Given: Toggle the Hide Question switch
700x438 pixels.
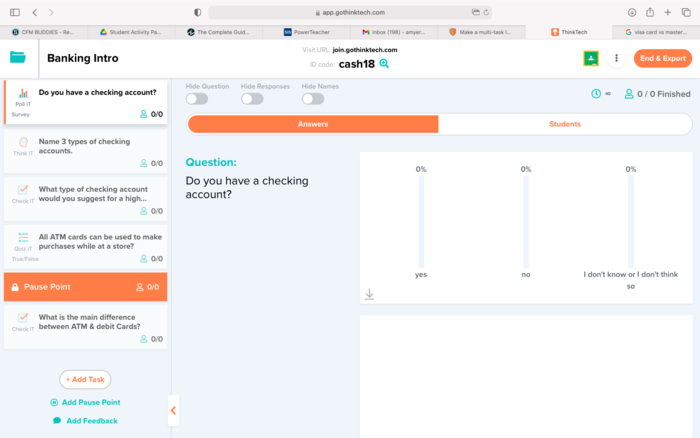Looking at the screenshot, I should coord(197,99).
